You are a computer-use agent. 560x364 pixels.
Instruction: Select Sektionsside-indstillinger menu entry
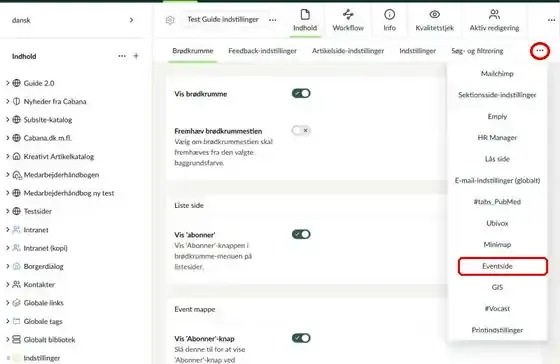click(x=497, y=95)
